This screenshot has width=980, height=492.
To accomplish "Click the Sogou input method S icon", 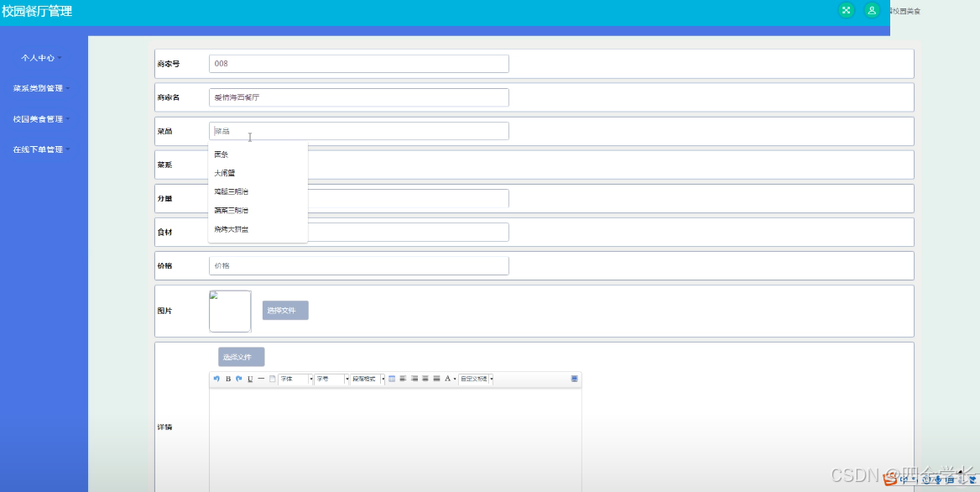I will [x=890, y=479].
